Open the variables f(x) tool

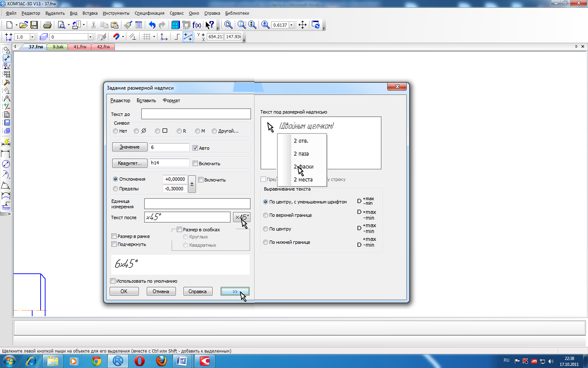pos(197,25)
